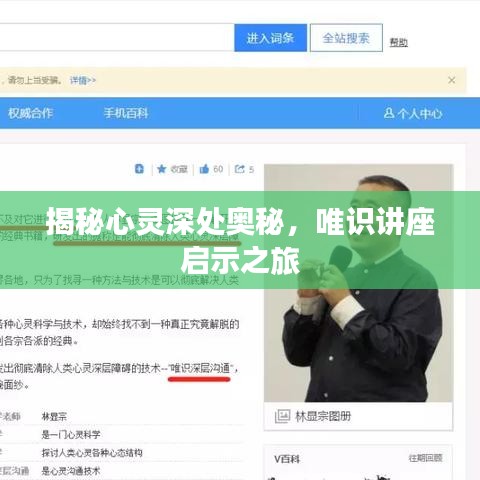This screenshot has width=480, height=480.
Task: Open the 手机百科 menu item
Action: (x=126, y=113)
